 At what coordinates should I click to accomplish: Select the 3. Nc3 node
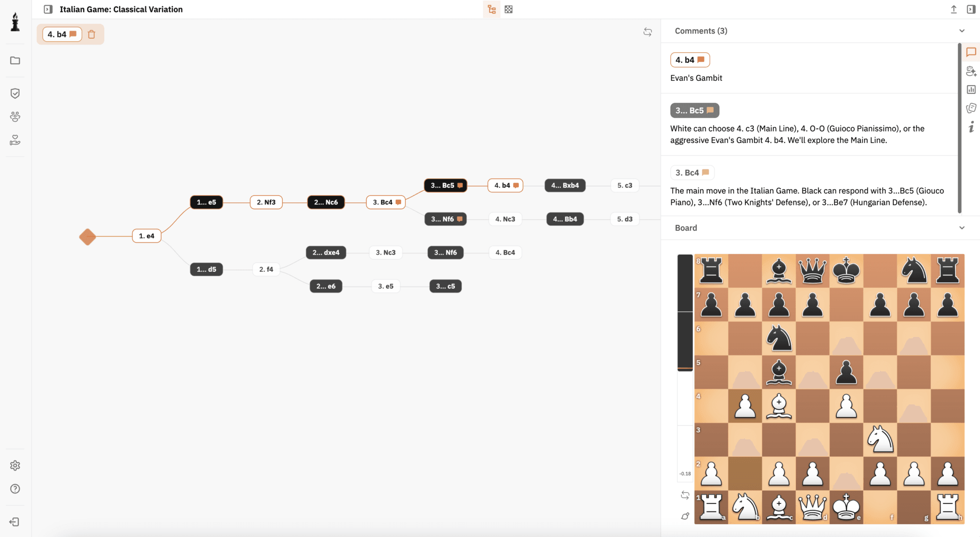coord(386,253)
